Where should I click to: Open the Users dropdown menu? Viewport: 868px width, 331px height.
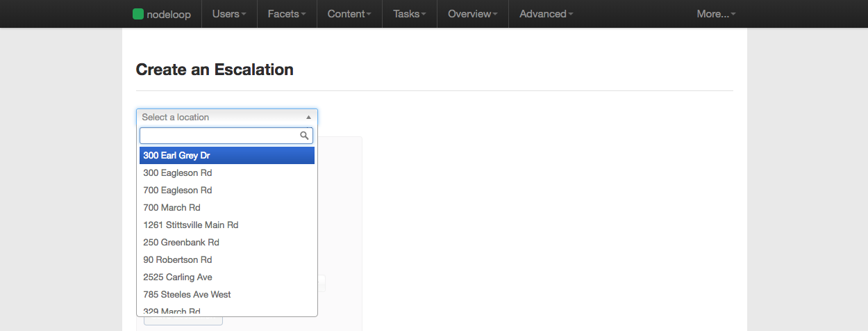click(229, 14)
